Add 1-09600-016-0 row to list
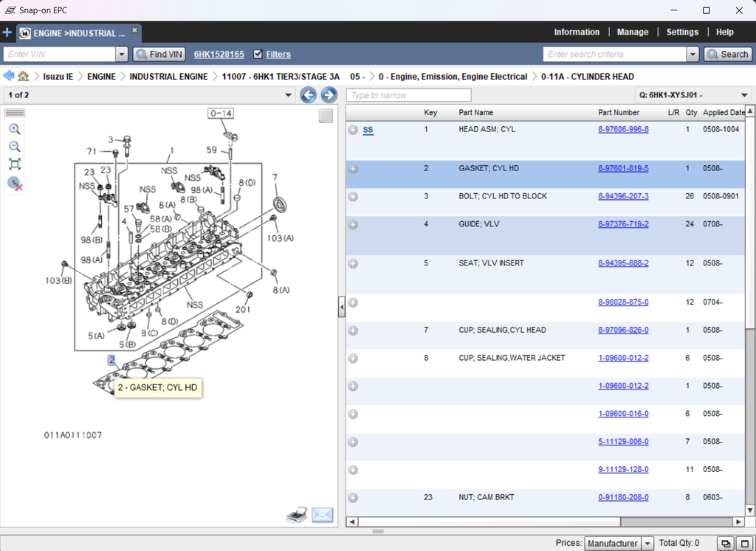This screenshot has height=551, width=756. point(353,415)
